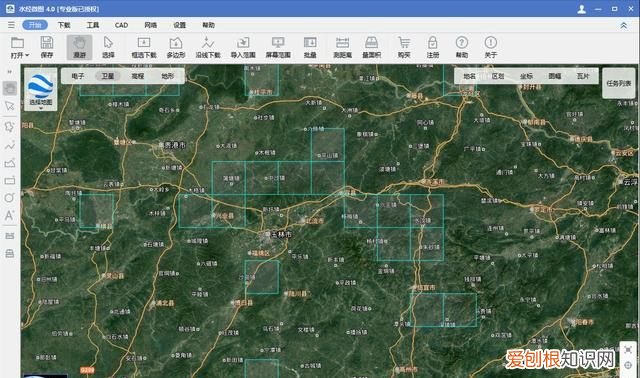Toggle the 地名 overlay
The height and width of the screenshot is (378, 640).
pyautogui.click(x=470, y=76)
